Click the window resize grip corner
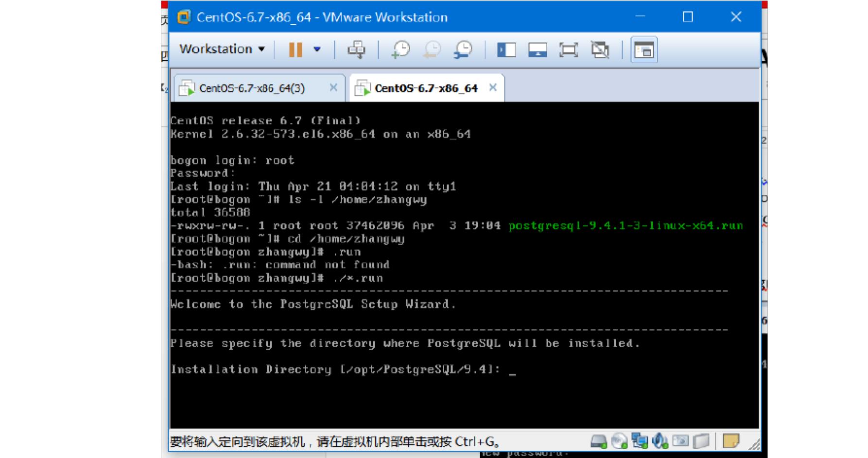This screenshot has height=458, width=868. [754, 443]
